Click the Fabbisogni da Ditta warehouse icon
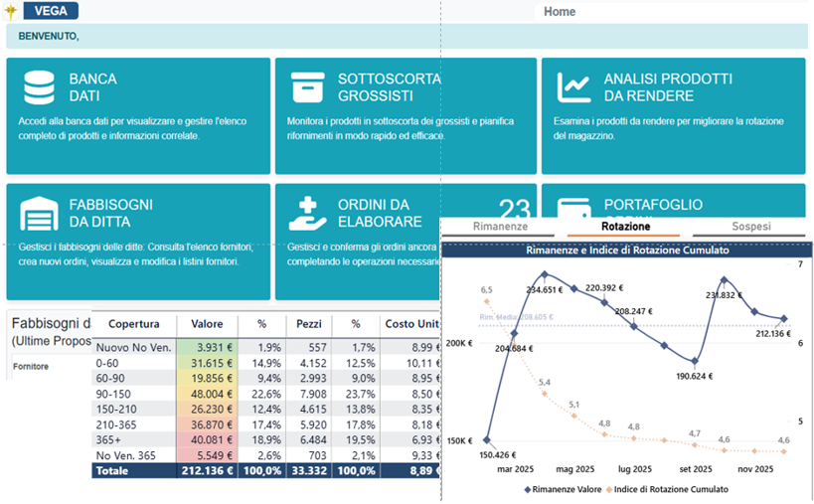The width and height of the screenshot is (814, 504). (39, 214)
